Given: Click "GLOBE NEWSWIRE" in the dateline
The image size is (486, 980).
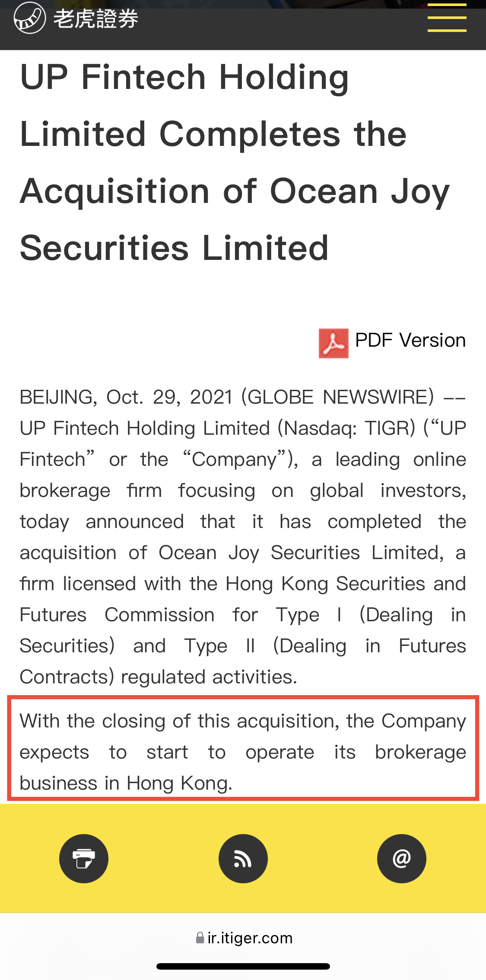Looking at the screenshot, I should click(337, 397).
